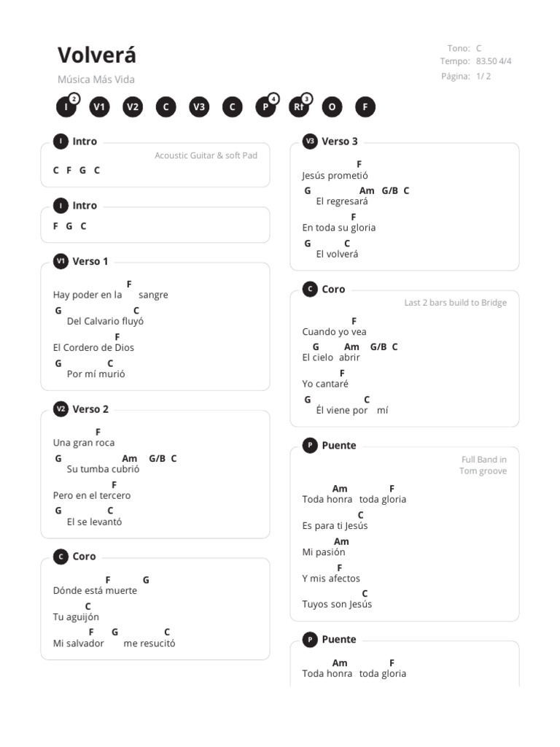Screen dimensions: 560x747
Task: Click the 'Last 2 bars build to Bridge' note
Action: (455, 303)
